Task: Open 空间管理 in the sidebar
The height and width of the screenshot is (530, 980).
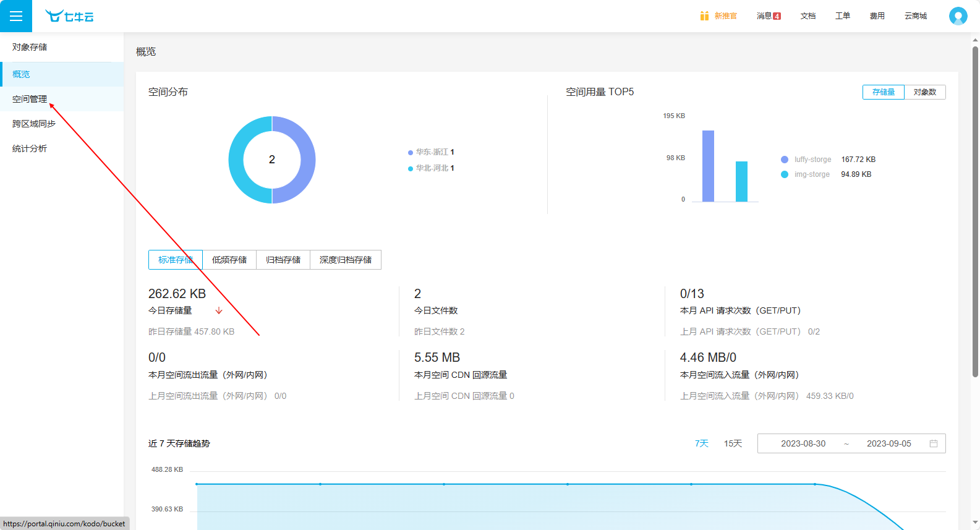Action: [62, 99]
